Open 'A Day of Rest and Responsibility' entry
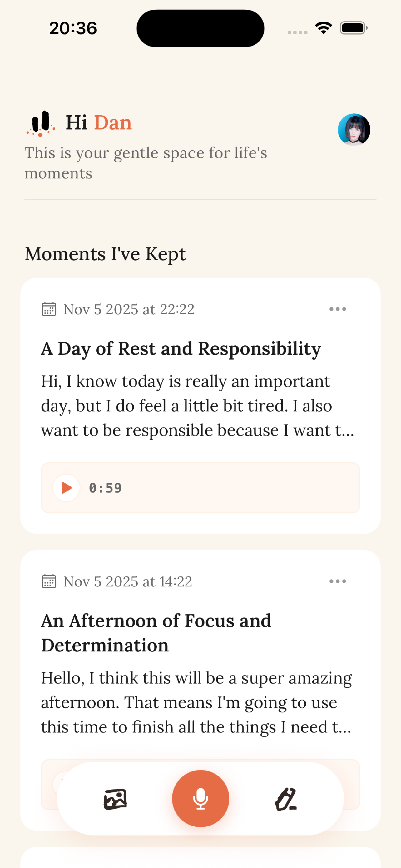 (181, 349)
